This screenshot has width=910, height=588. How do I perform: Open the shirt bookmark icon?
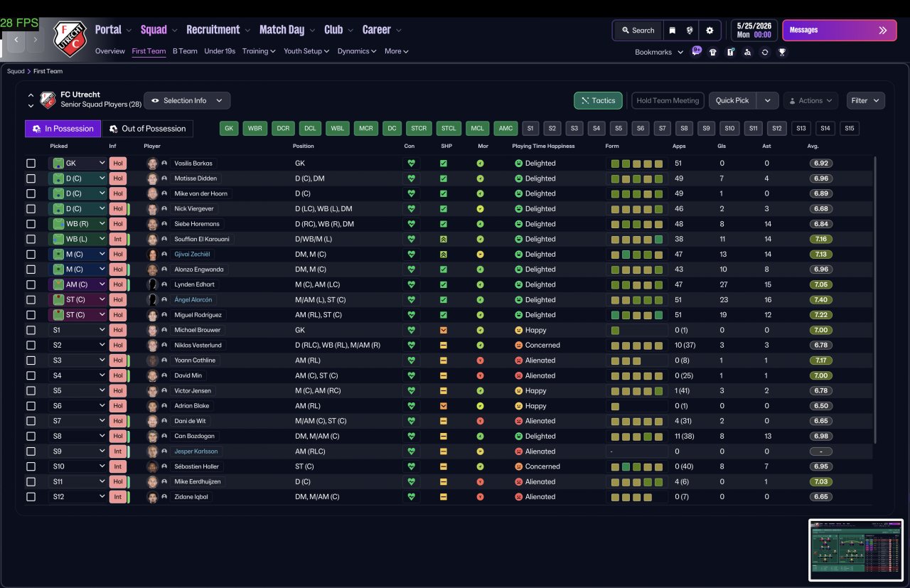(x=713, y=52)
